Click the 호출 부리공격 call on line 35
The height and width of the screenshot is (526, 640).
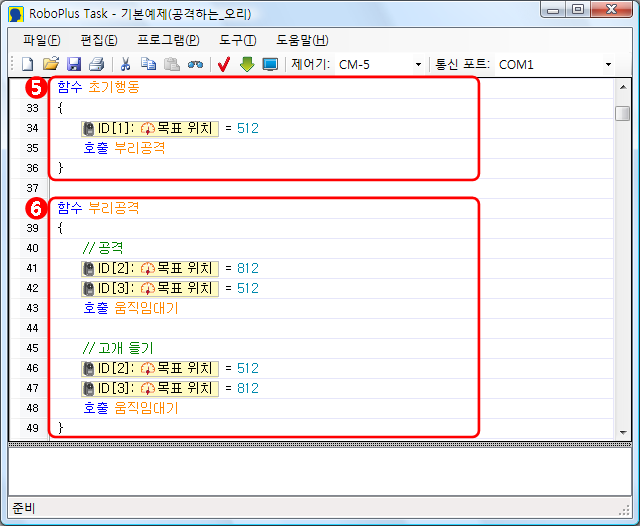coord(124,148)
